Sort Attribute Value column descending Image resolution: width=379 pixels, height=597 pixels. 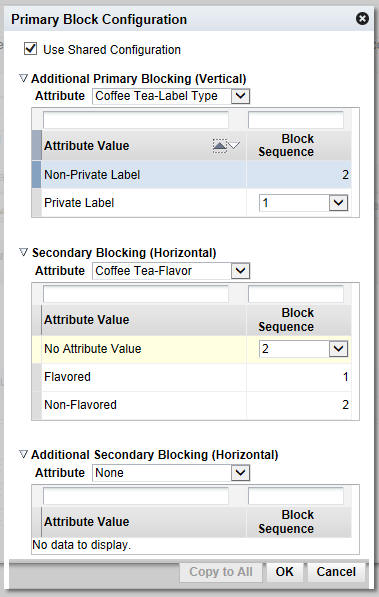click(234, 145)
